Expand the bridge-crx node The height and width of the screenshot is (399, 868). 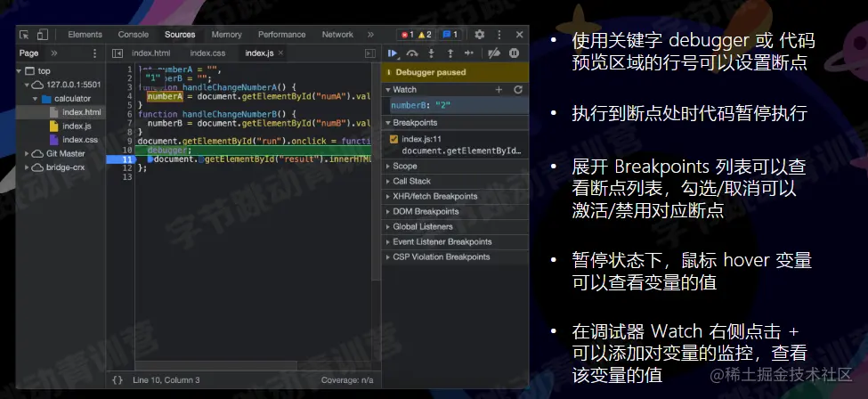(27, 167)
